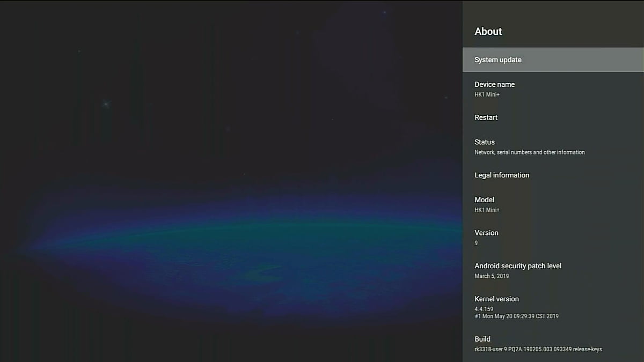Click the '4.4.159' kernel number
The image size is (644, 362).
tap(484, 309)
